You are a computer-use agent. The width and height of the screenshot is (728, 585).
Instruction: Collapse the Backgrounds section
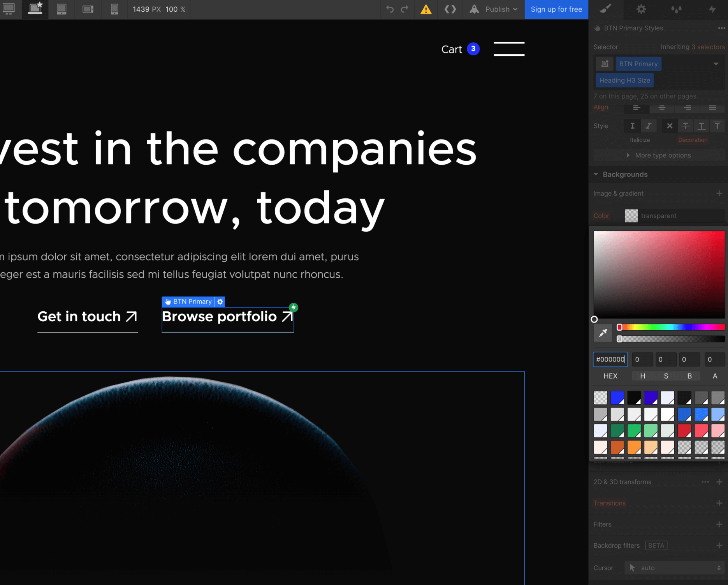[x=596, y=174]
